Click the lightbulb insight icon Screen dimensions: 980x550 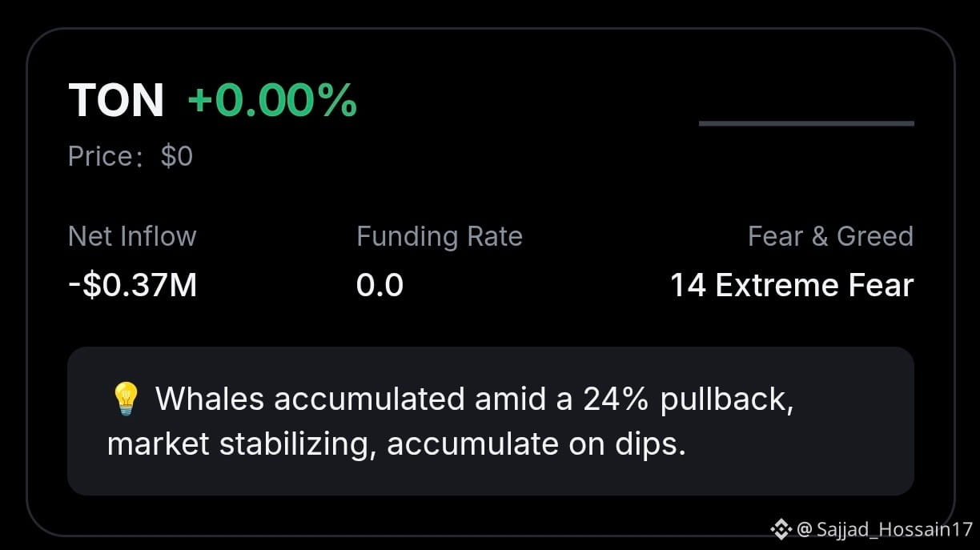tap(127, 398)
